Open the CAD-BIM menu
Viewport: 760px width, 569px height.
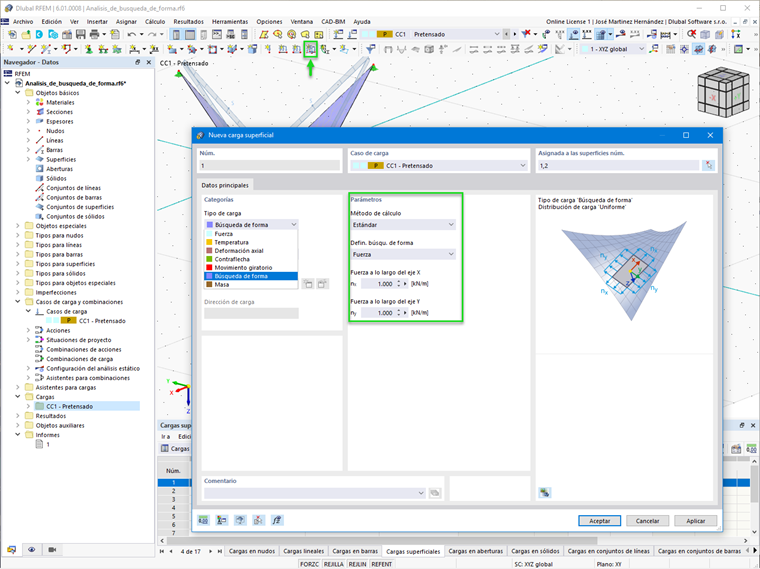pyautogui.click(x=333, y=22)
